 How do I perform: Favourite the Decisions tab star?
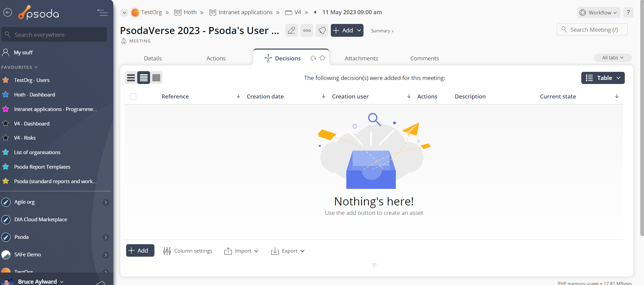tap(322, 58)
